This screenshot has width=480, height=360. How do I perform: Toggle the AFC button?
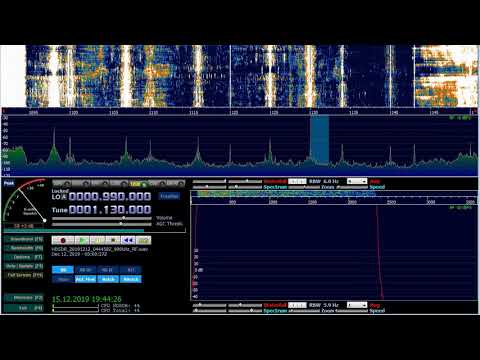tap(131, 270)
